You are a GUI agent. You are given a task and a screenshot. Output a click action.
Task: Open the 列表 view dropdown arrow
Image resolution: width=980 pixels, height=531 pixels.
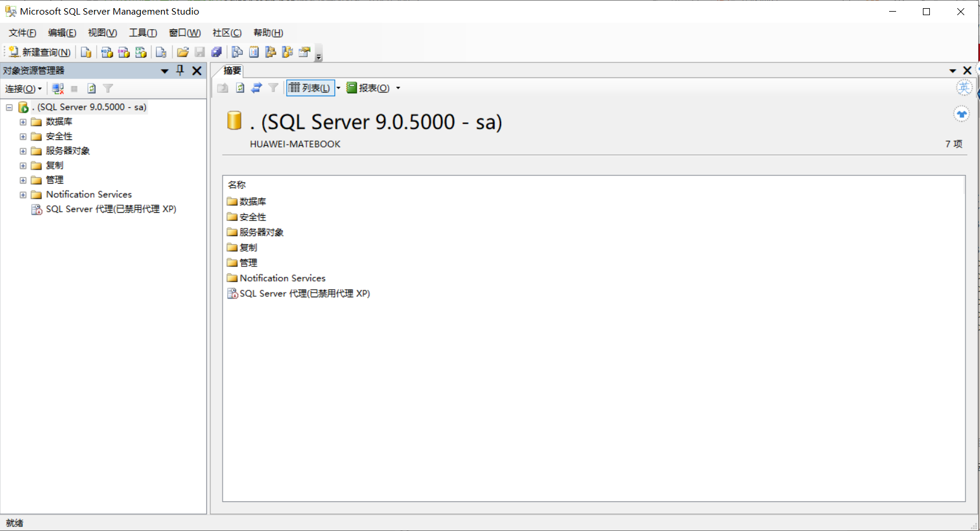[x=339, y=88]
